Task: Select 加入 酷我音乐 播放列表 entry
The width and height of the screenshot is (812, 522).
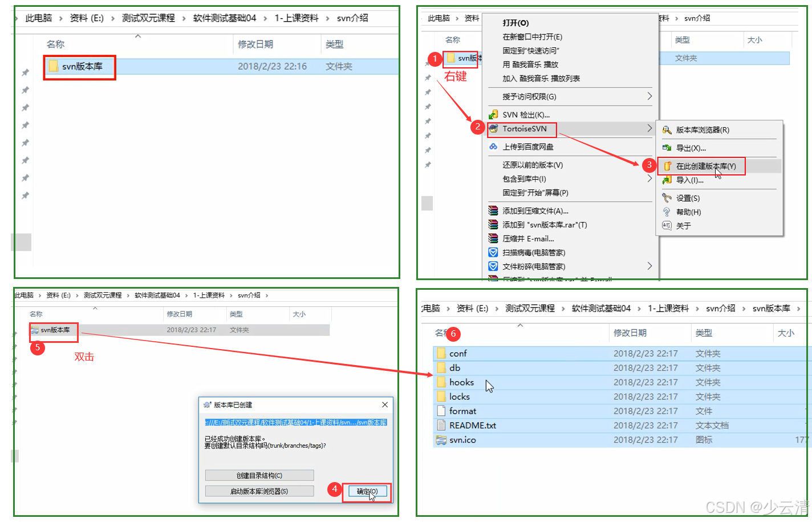Action: pos(541,78)
